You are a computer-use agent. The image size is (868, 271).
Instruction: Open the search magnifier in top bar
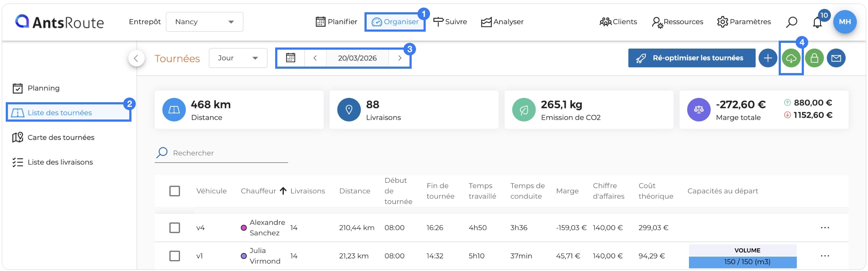pos(791,22)
